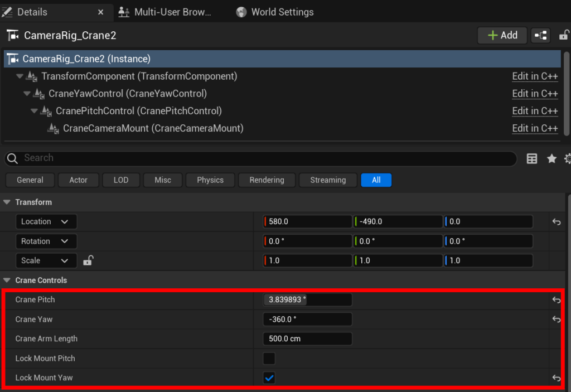Reset Location to default arrow icon
The height and width of the screenshot is (392, 571).
(556, 222)
